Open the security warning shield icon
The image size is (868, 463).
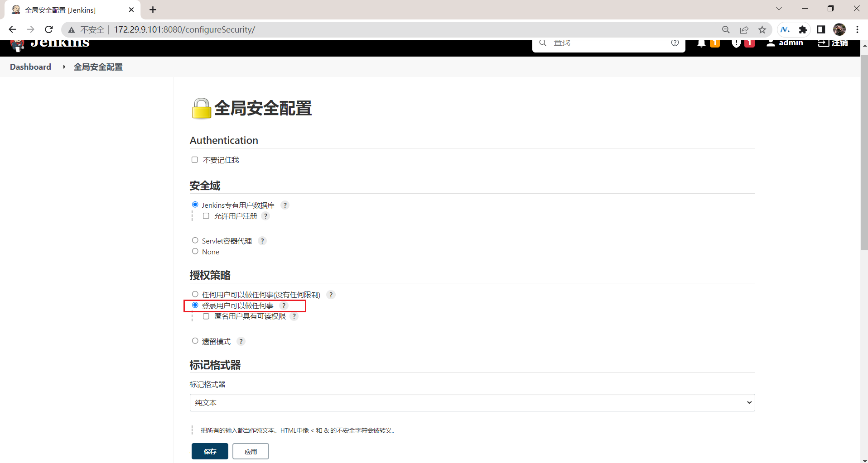pyautogui.click(x=736, y=43)
